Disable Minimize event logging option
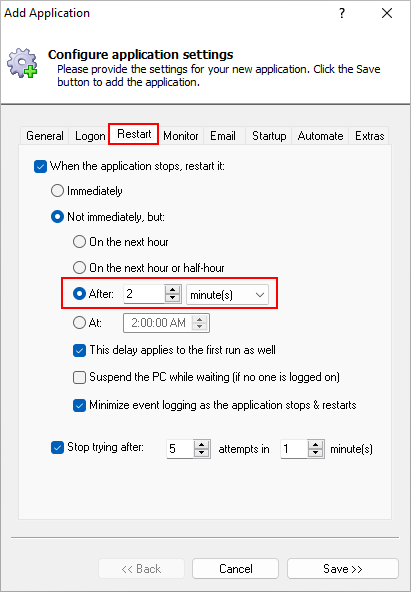The width and height of the screenshot is (411, 592). [x=79, y=405]
